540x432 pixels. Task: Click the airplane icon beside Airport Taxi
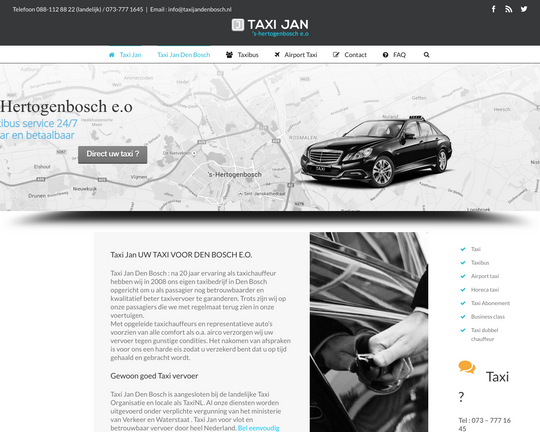(277, 55)
